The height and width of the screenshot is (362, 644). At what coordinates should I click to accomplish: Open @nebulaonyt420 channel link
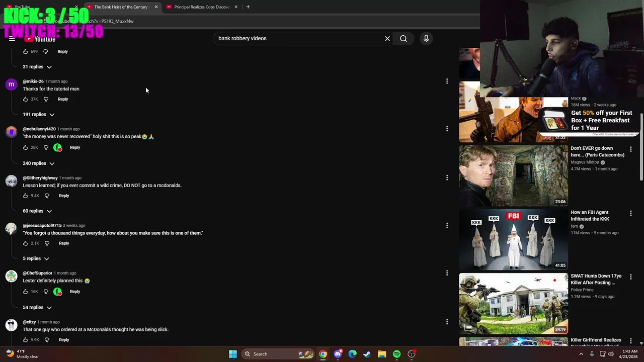(x=39, y=129)
